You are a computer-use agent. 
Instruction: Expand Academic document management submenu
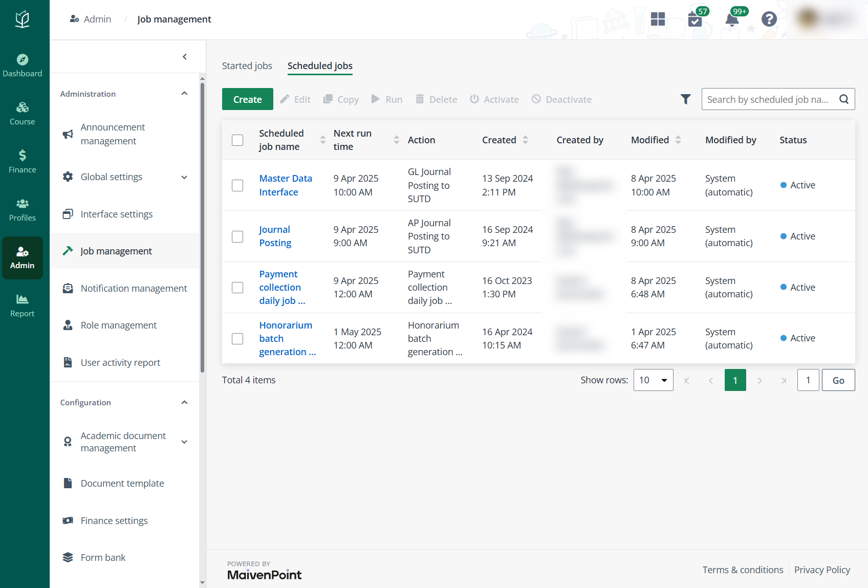pos(184,442)
